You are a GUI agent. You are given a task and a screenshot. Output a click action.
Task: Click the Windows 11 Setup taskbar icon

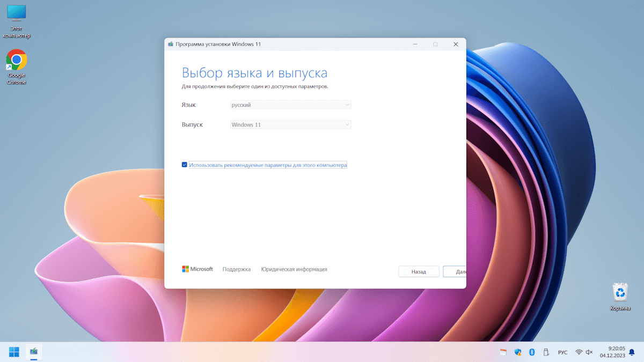[34, 352]
